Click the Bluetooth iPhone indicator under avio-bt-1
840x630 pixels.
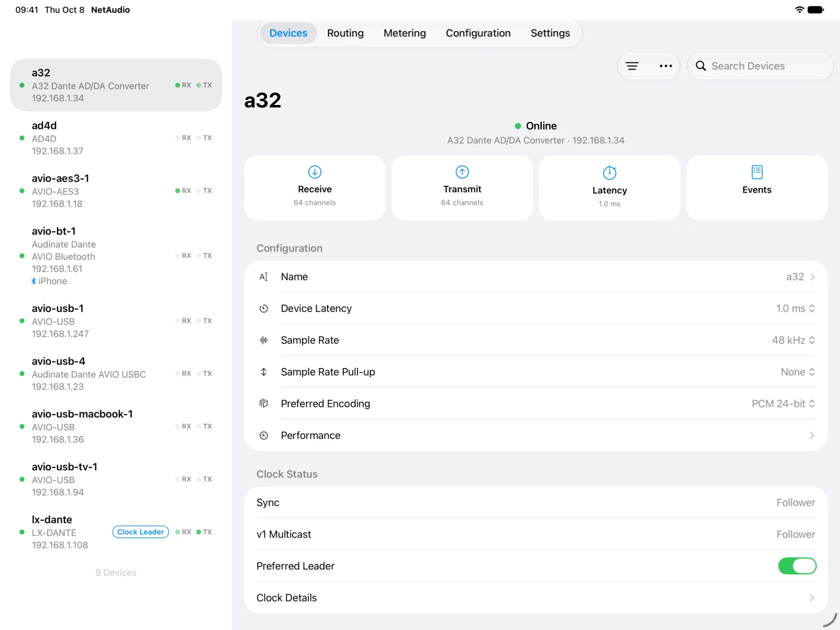[x=49, y=281]
